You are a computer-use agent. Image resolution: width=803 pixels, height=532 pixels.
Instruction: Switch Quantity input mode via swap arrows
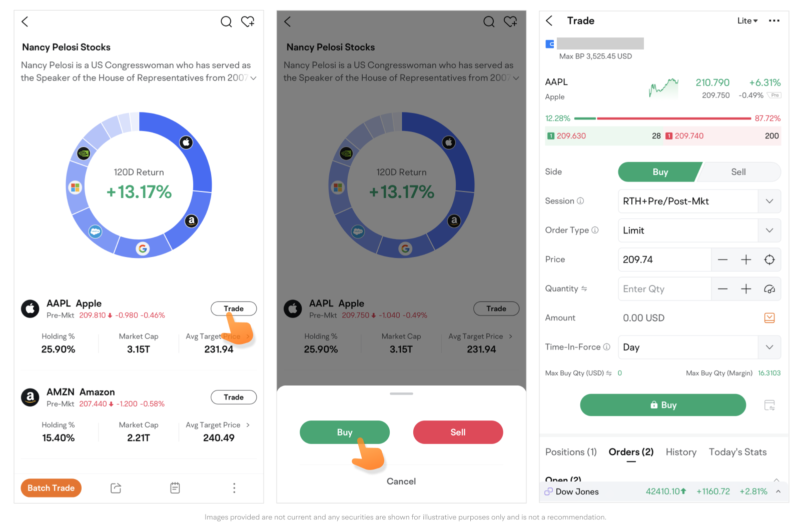point(584,288)
